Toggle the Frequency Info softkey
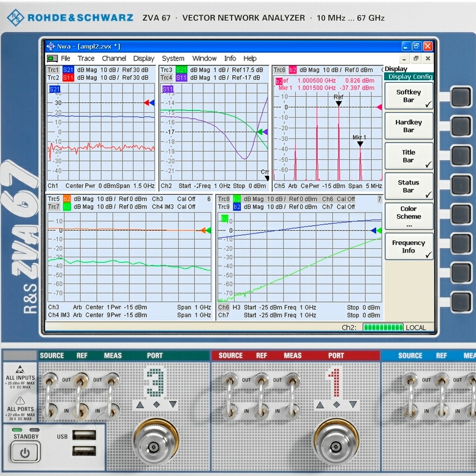Image resolution: width=476 pixels, height=476 pixels. tap(409, 246)
